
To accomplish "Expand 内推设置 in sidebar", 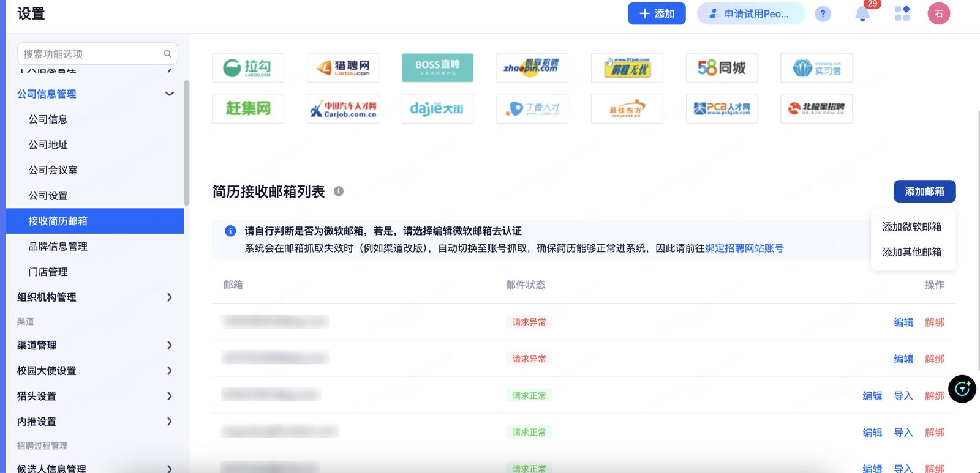I will click(170, 422).
